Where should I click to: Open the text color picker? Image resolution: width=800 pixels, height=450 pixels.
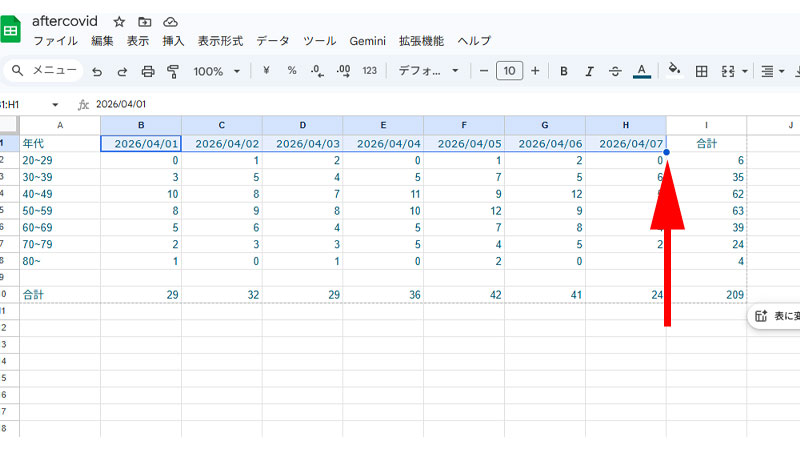tap(642, 71)
